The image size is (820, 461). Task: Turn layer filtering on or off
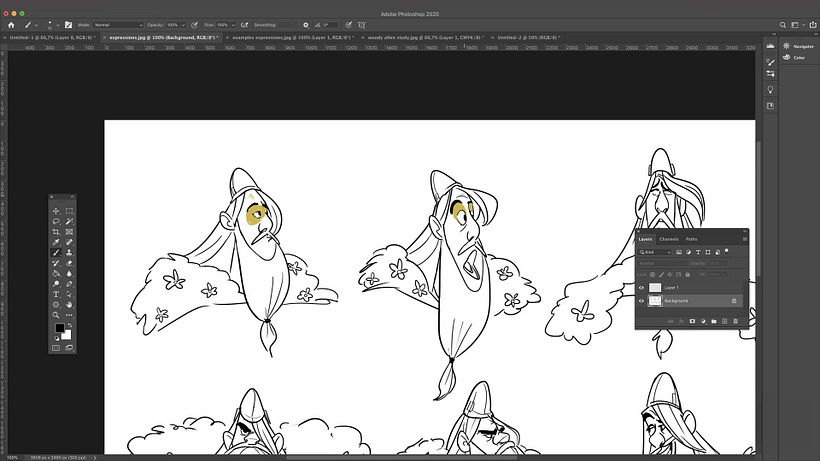[x=727, y=251]
